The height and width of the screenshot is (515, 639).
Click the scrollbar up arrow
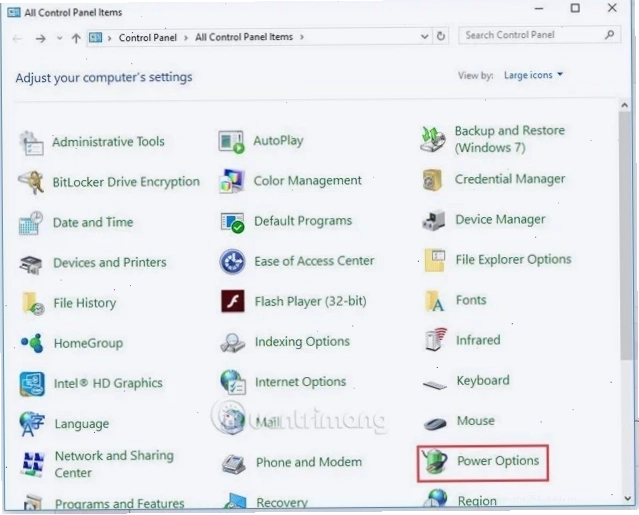click(x=624, y=105)
